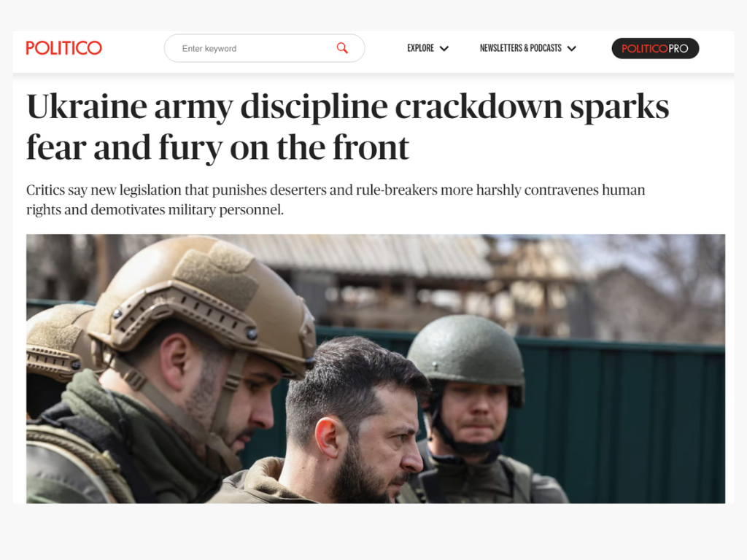Click the POLITICO logo in the header
The width and height of the screenshot is (747, 560).
coord(64,48)
